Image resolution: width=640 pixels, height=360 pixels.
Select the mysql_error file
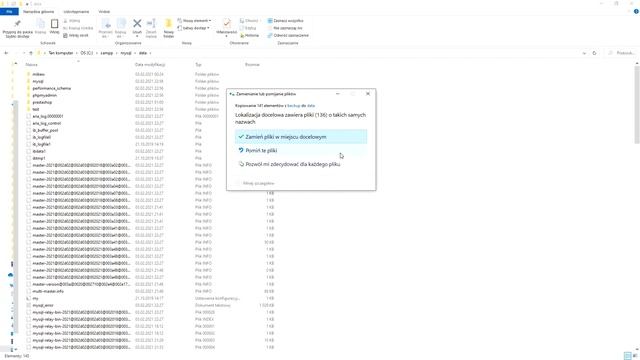pos(43,305)
